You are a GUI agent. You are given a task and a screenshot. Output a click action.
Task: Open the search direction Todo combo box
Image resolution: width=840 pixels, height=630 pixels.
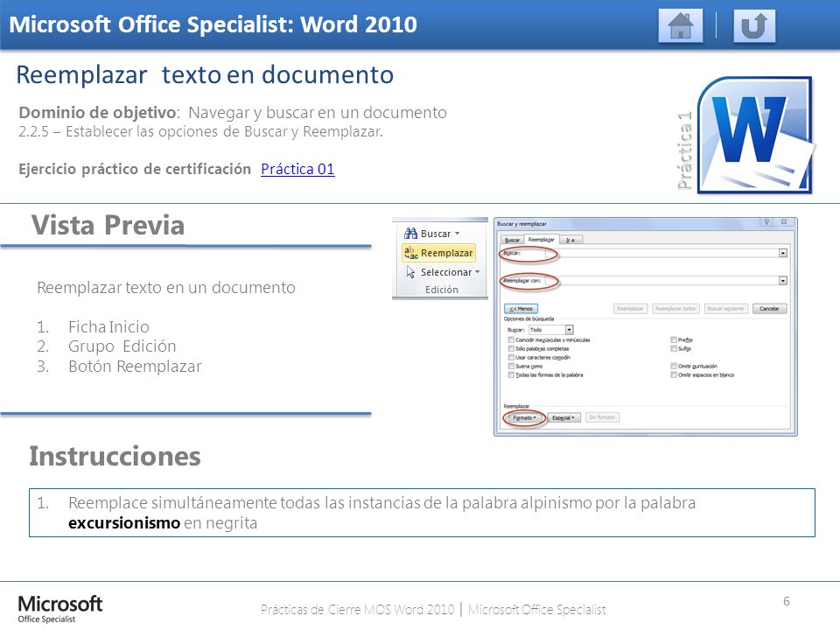tap(550, 330)
